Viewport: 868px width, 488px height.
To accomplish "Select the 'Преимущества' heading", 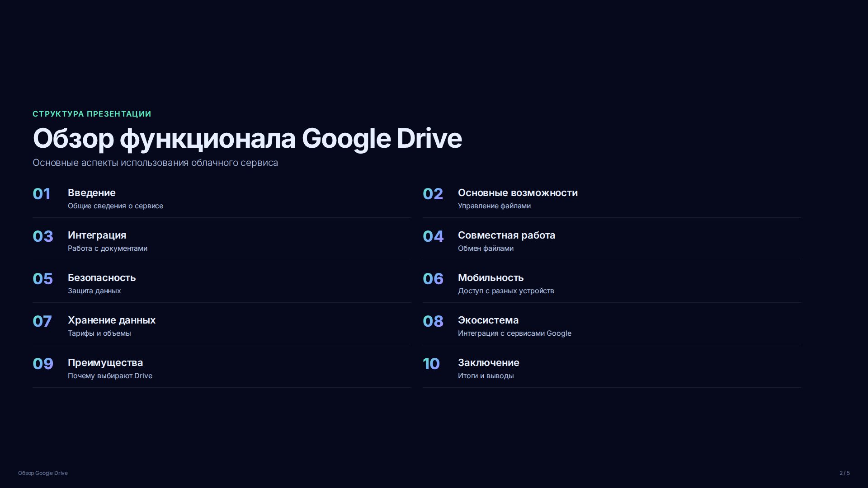I will tap(105, 363).
